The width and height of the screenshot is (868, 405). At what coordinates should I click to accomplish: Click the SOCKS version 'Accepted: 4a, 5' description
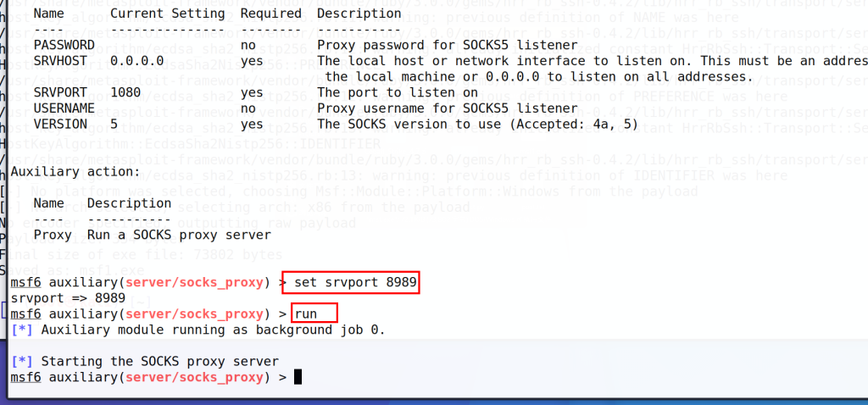tap(478, 124)
